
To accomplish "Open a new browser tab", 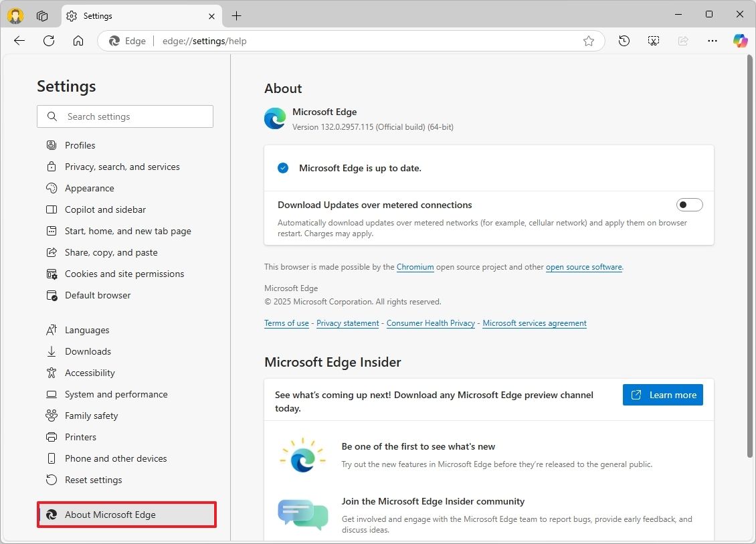I will (x=237, y=15).
